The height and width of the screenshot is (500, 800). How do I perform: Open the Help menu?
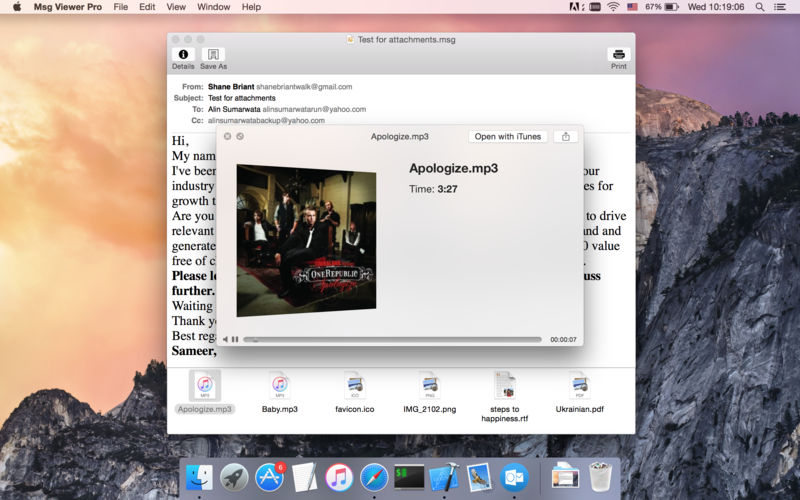(x=251, y=7)
